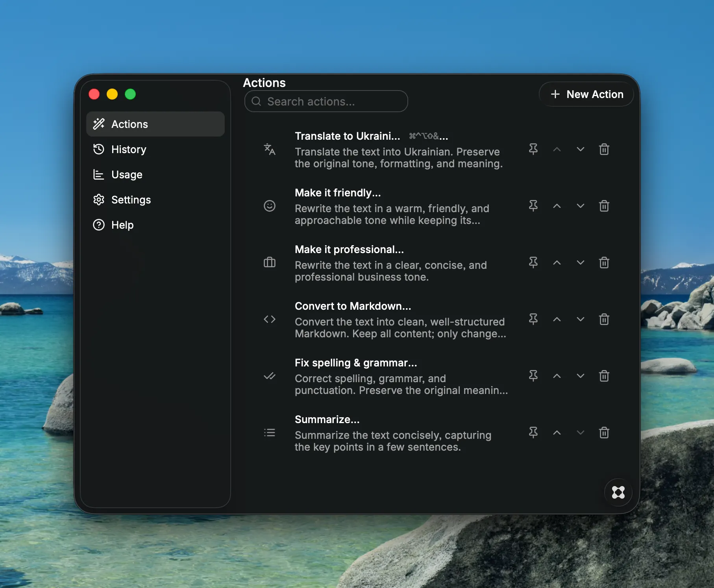This screenshot has height=588, width=714.
Task: Pin the Convert to Markdown action
Action: tap(533, 319)
